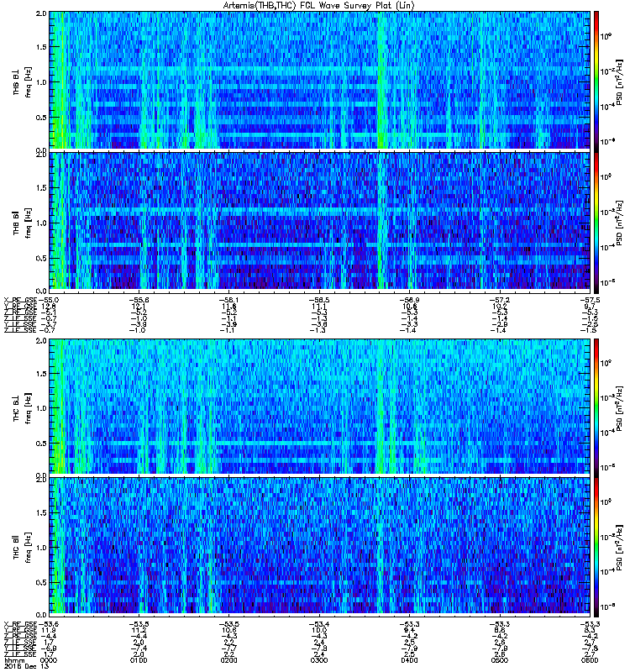
Task: Click the 'THC B⊥ freq [Hz]' axis label
Action: [22, 408]
